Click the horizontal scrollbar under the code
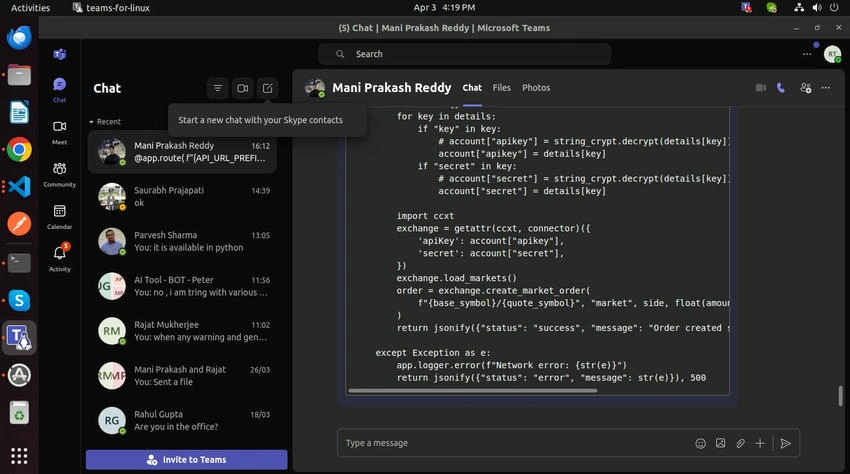 point(472,390)
